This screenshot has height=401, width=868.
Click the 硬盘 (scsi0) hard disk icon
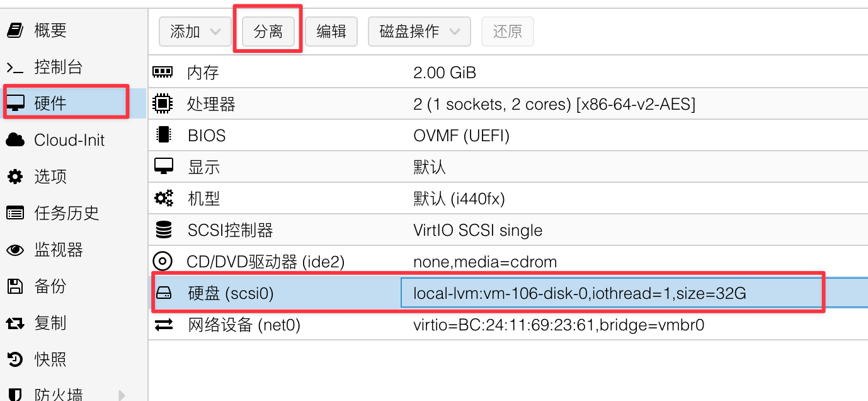pyautogui.click(x=164, y=293)
